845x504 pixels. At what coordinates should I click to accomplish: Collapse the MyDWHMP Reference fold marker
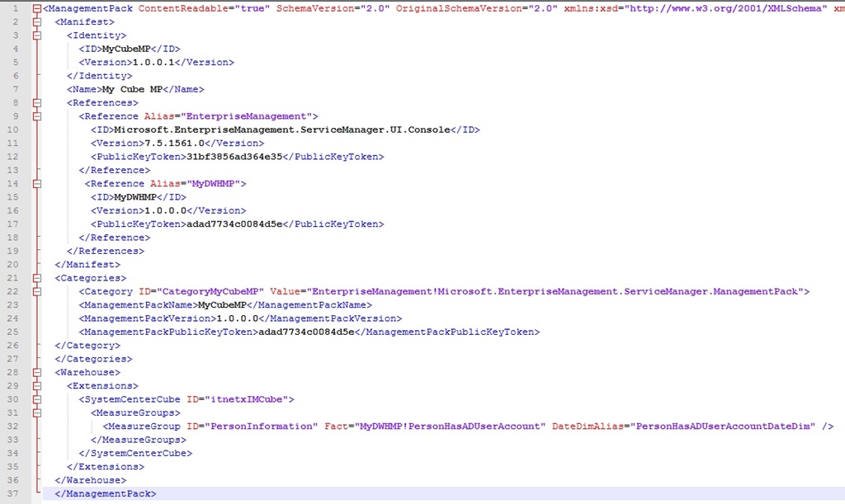pyautogui.click(x=36, y=184)
